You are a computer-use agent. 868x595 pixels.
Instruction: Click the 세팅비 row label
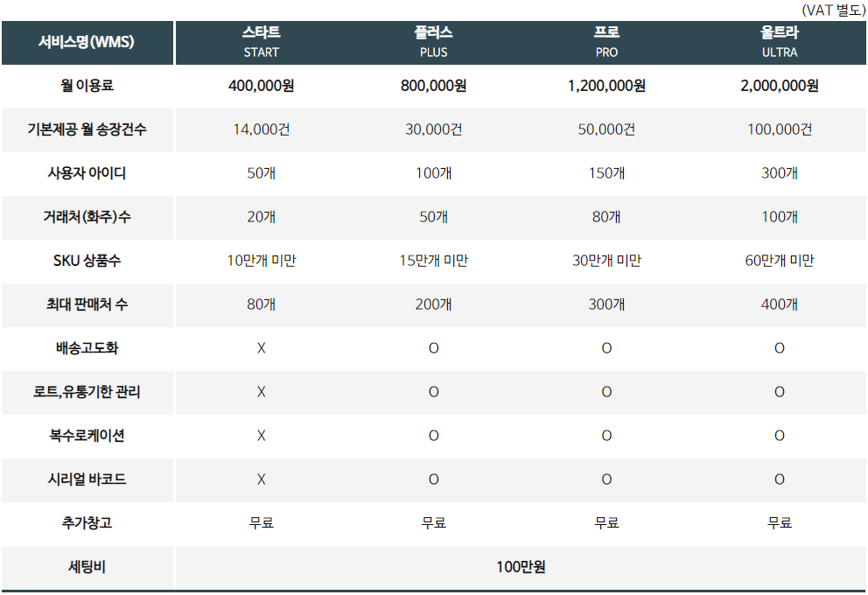coord(87,567)
